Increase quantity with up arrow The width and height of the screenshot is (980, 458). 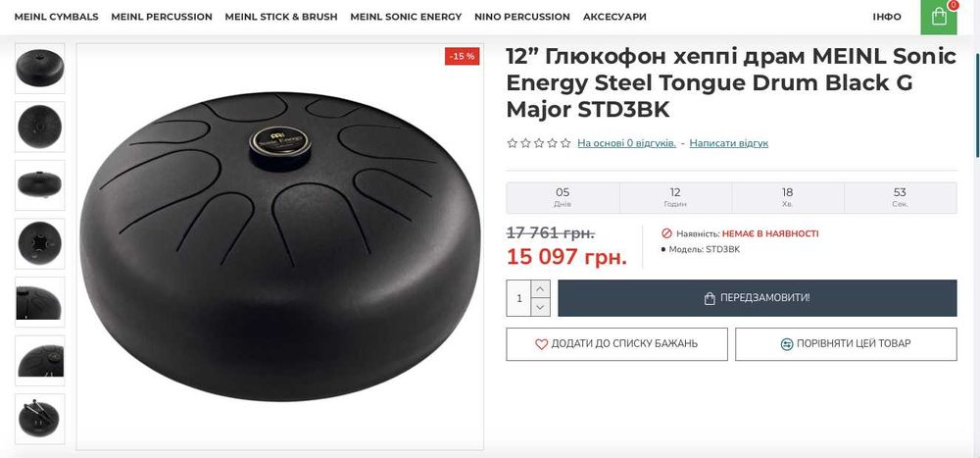pyautogui.click(x=541, y=288)
